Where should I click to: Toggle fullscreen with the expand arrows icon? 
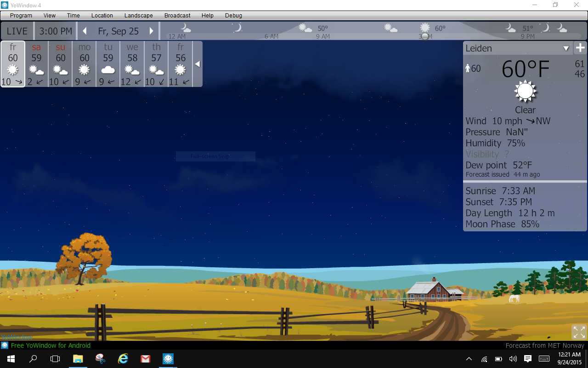pyautogui.click(x=579, y=332)
